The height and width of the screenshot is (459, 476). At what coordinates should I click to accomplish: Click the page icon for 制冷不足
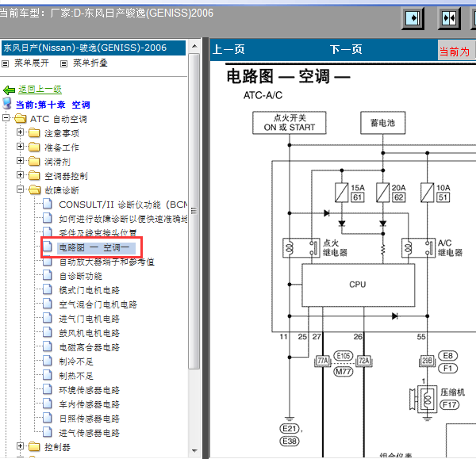pyautogui.click(x=48, y=361)
